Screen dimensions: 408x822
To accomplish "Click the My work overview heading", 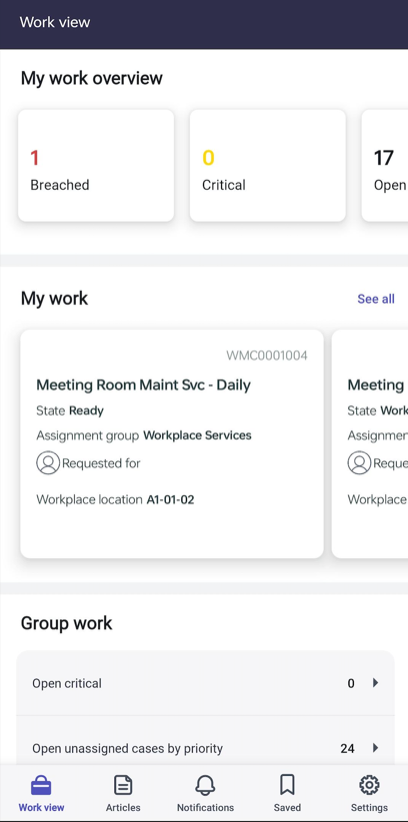I will coord(92,78).
